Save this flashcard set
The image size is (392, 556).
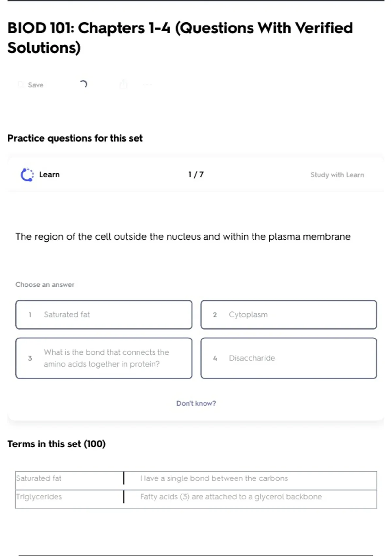click(35, 85)
